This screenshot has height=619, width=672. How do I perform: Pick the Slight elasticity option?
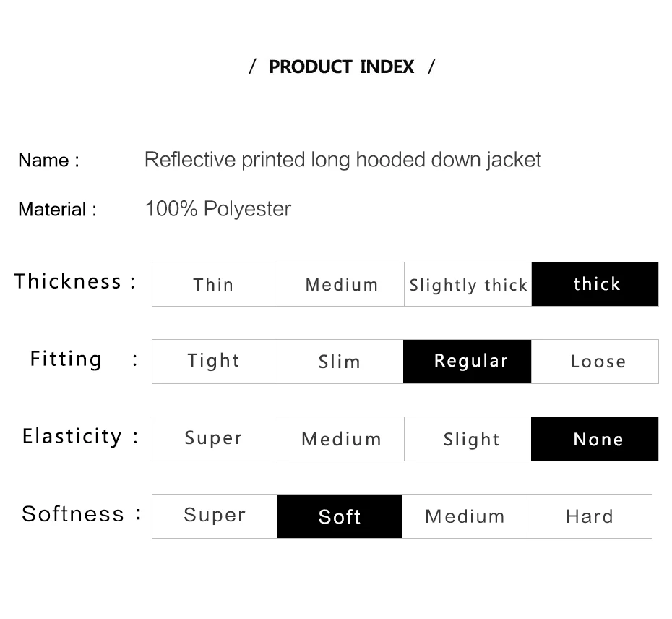(468, 439)
